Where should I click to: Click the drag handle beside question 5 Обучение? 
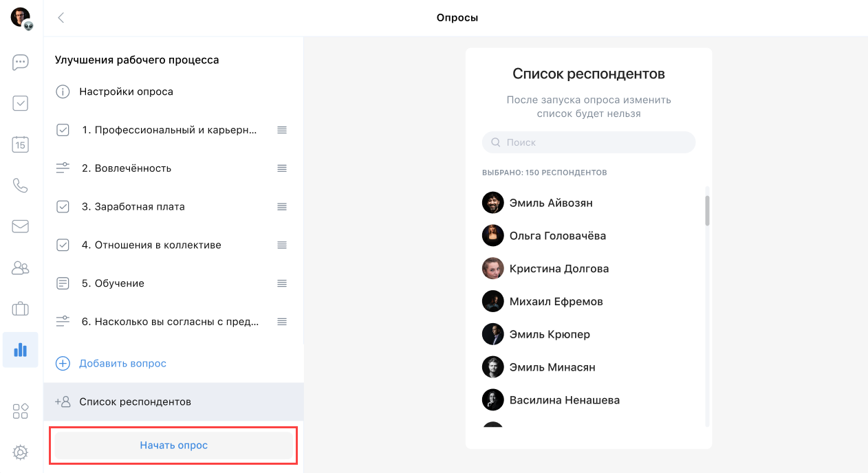(x=282, y=283)
